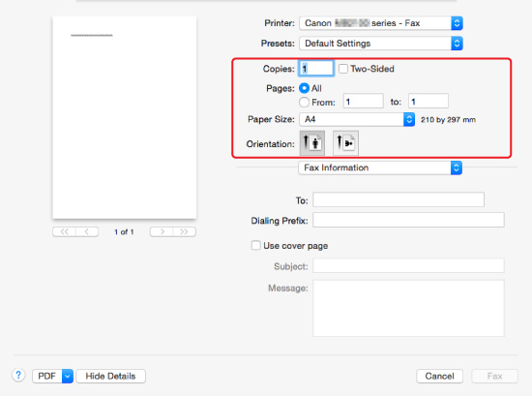Open the Fax Information options dropdown

click(380, 168)
